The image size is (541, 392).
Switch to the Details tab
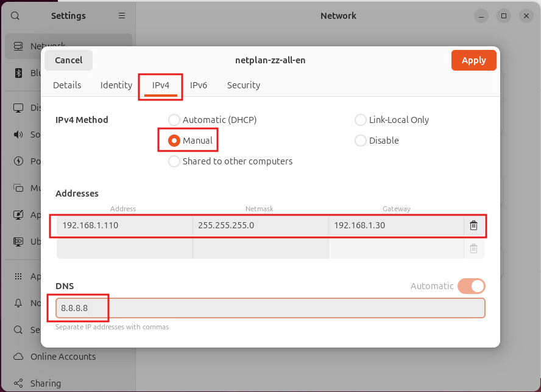(67, 85)
